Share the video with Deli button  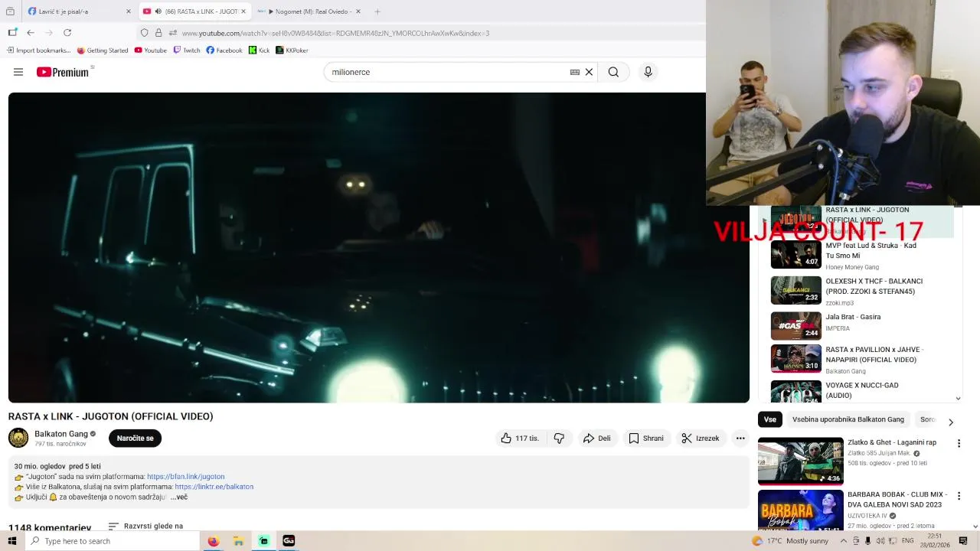pos(596,439)
